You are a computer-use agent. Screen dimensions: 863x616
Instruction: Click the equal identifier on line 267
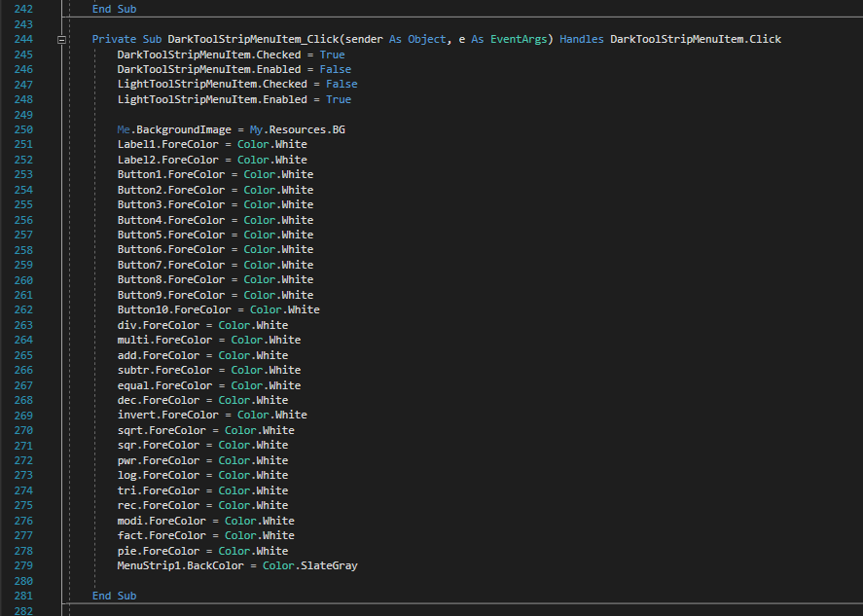tap(133, 385)
